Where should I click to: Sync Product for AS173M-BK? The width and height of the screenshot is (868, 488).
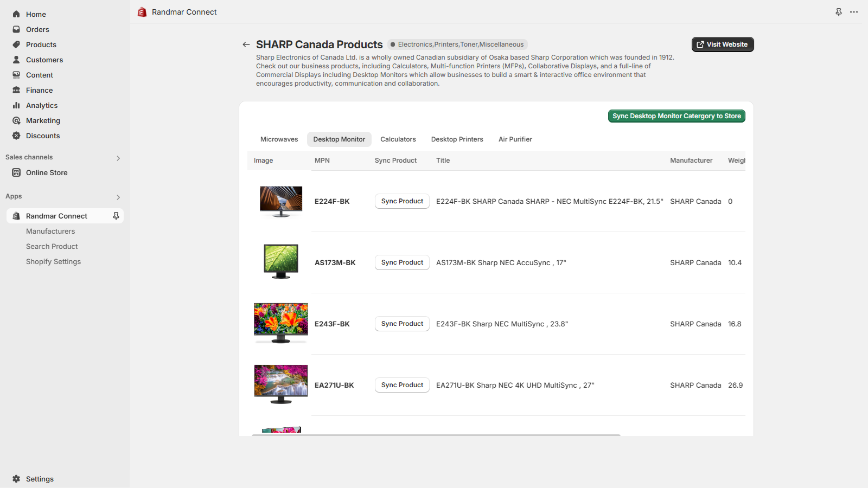pyautogui.click(x=402, y=262)
